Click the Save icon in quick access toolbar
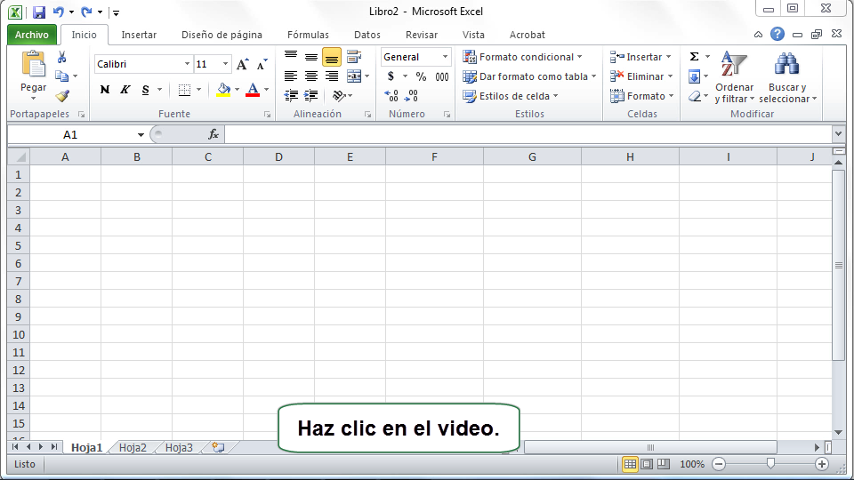The height and width of the screenshot is (480, 854). pos(39,12)
